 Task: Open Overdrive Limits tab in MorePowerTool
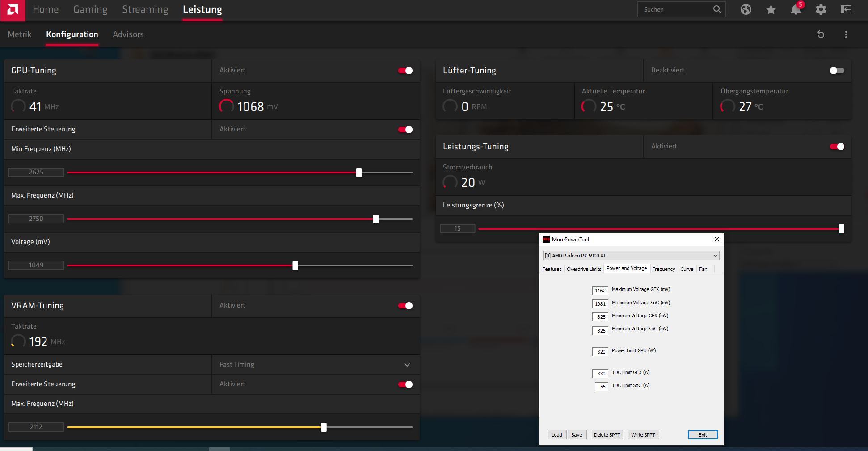pos(584,269)
